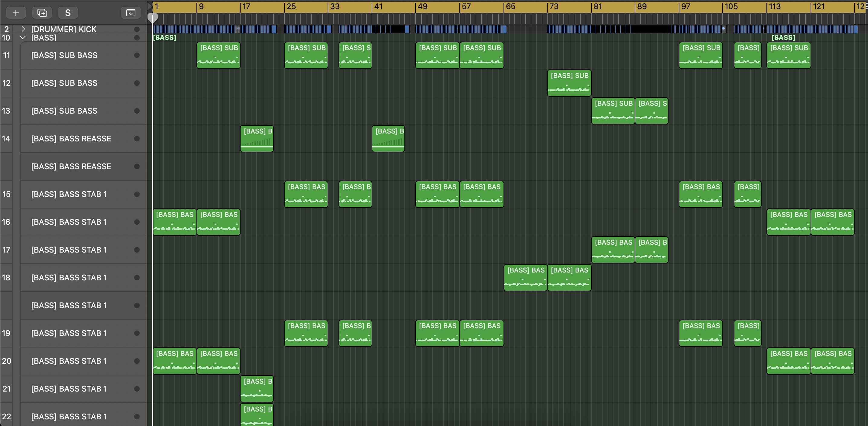The image size is (868, 426).
Task: Select track 14 BASS BASS REASSE header
Action: 71,139
